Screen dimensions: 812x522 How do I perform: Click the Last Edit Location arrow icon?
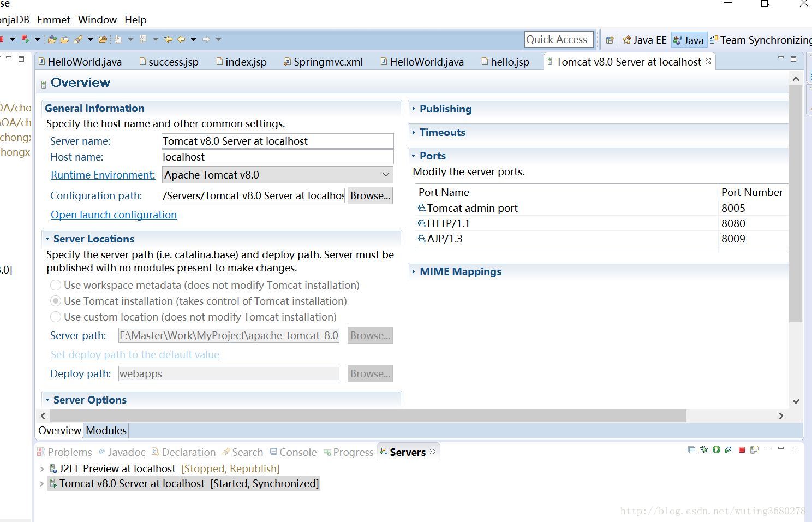168,39
